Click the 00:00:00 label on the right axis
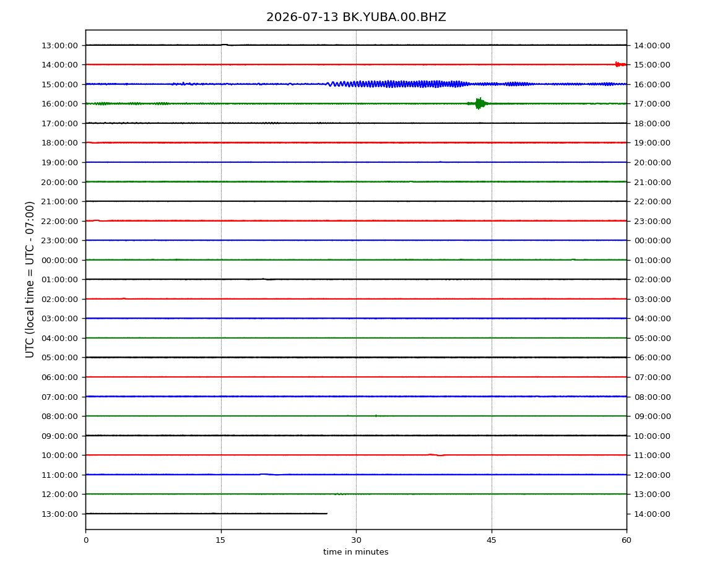Image resolution: width=712 pixels, height=588 pixels. coord(653,241)
